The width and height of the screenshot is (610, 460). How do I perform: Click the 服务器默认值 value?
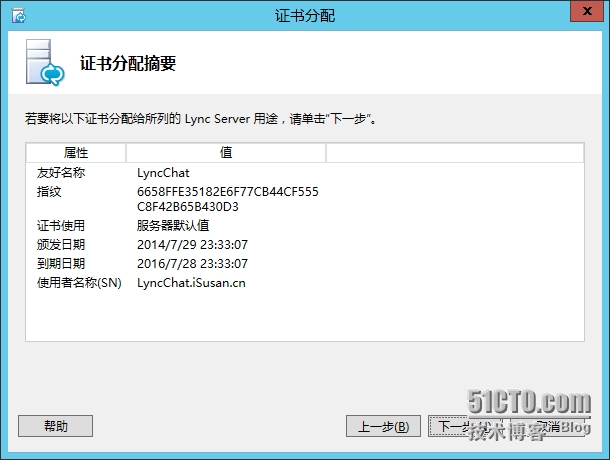coord(173,225)
